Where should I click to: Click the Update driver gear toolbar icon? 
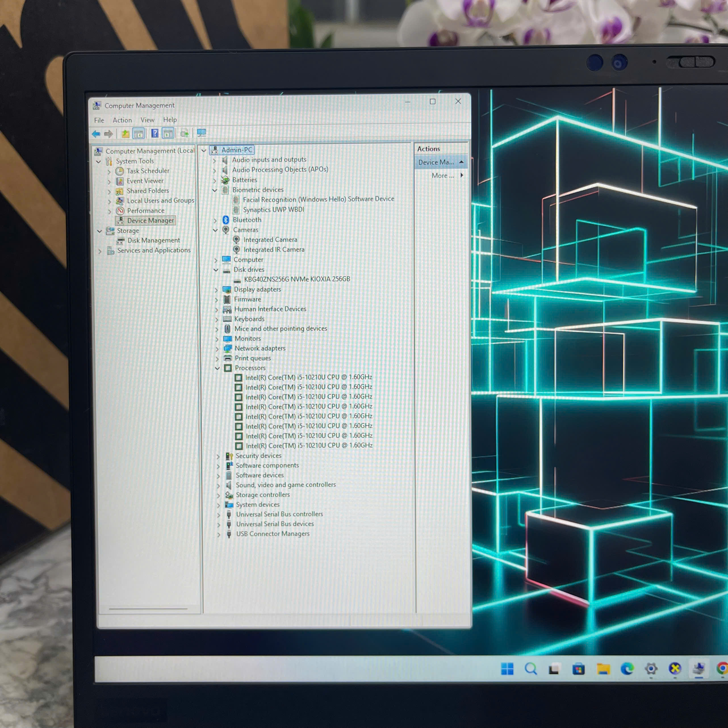[x=184, y=133]
